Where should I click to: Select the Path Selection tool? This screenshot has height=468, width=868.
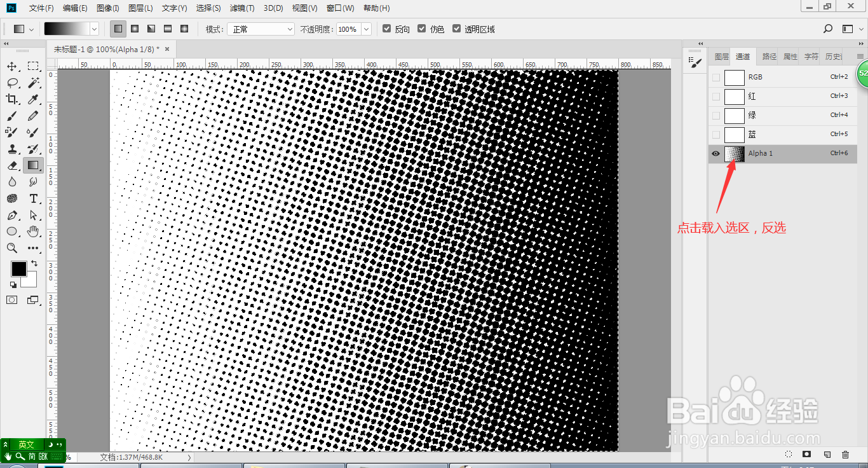[33, 215]
